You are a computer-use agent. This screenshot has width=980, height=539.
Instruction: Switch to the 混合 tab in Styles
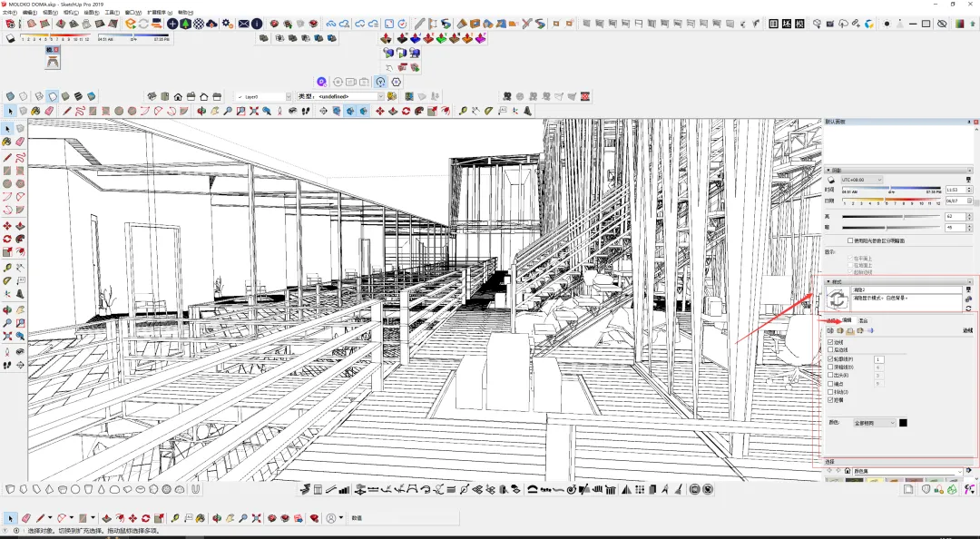pos(863,320)
